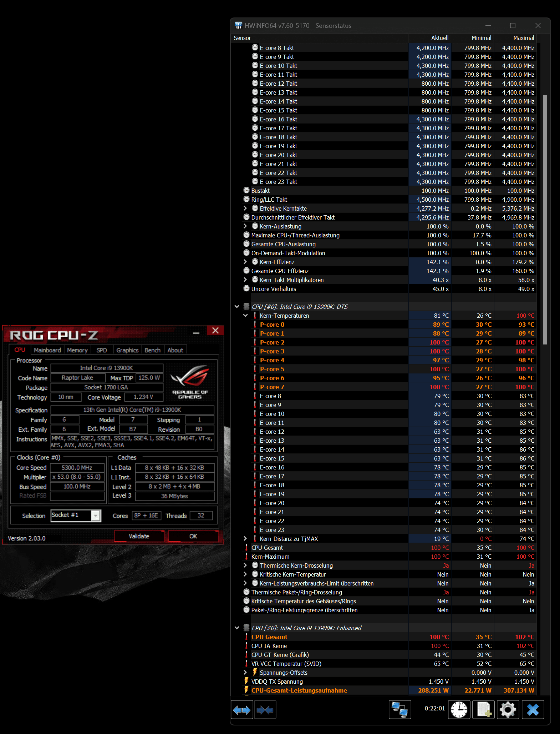The height and width of the screenshot is (734, 560).
Task: Click thermometer icon beside Kern-Maximum
Action: [x=246, y=556]
